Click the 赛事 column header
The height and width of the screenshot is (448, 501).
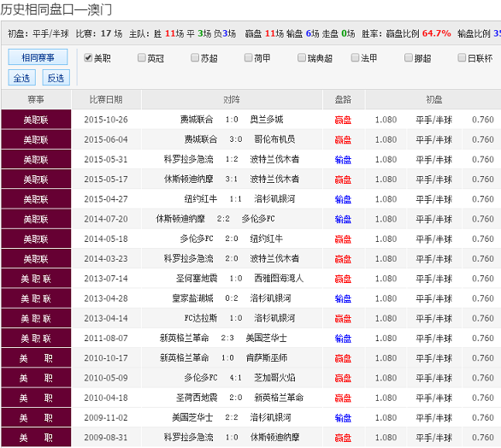(x=36, y=100)
